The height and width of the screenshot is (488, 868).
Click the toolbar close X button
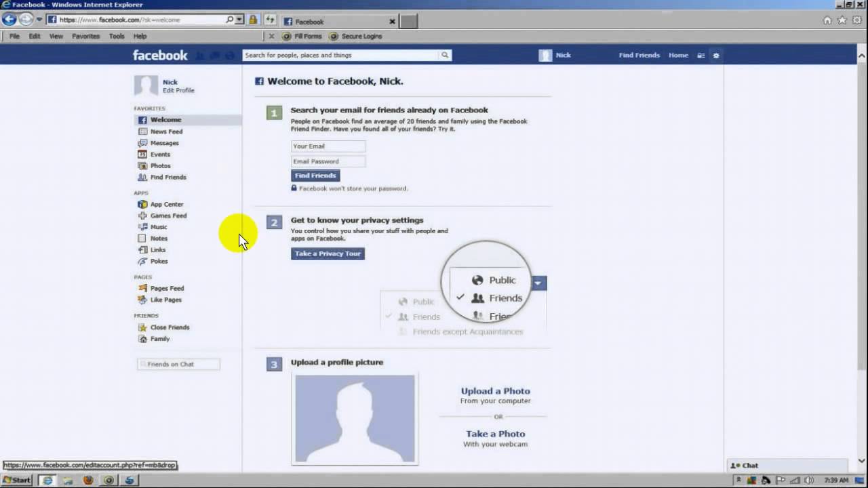pos(272,36)
